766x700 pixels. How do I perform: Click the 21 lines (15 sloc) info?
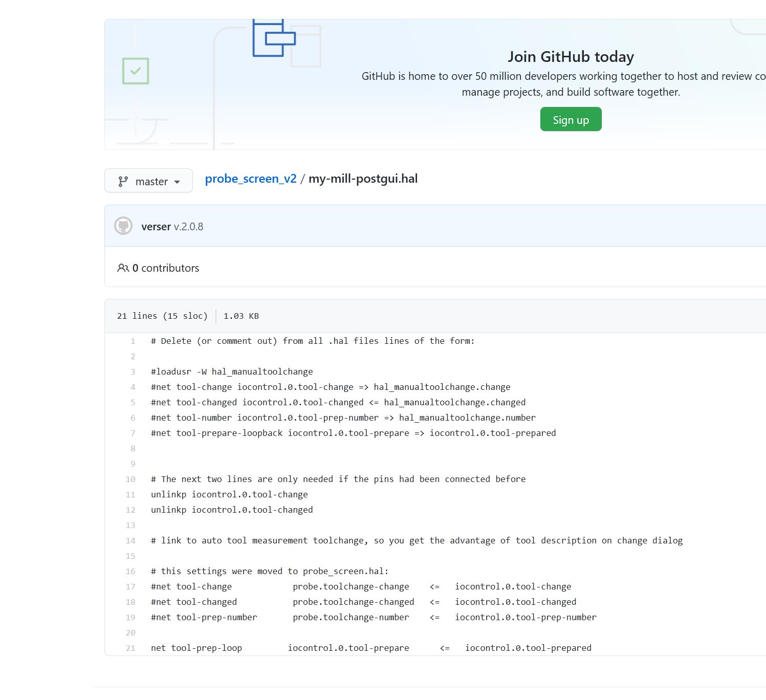click(x=162, y=316)
